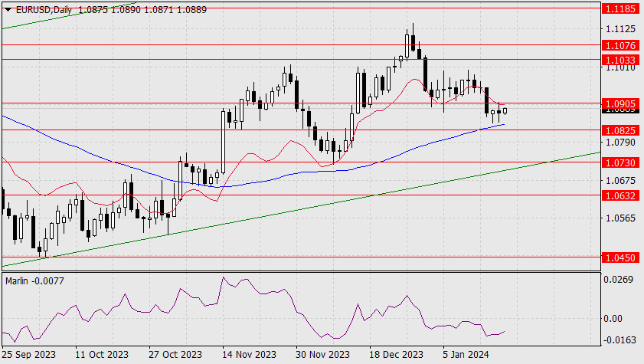
Task: Select the 1.0632 red price level label
Action: coord(620,195)
